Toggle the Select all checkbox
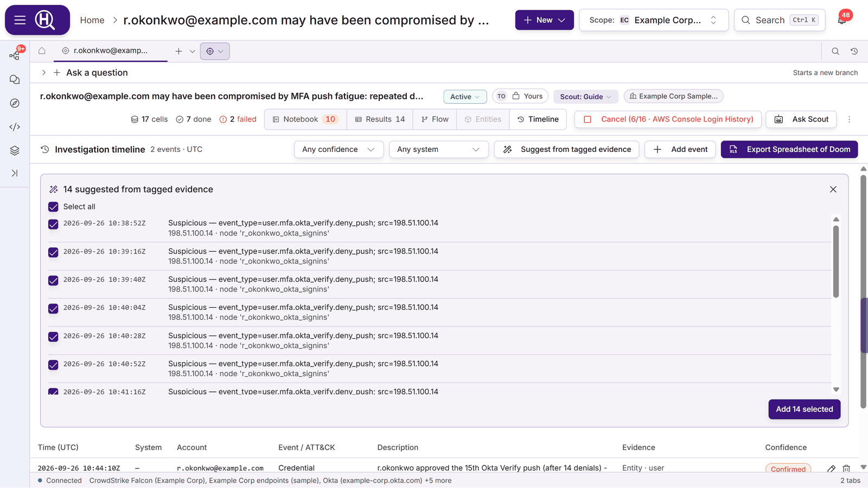This screenshot has width=868, height=488. [53, 207]
